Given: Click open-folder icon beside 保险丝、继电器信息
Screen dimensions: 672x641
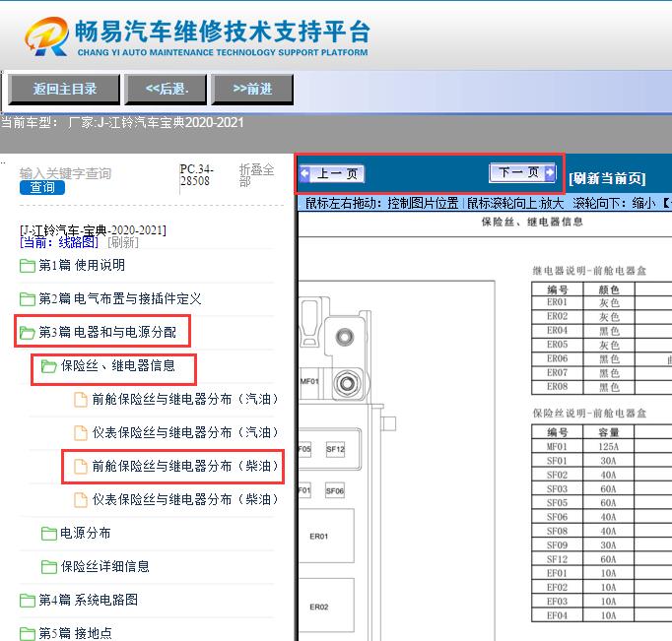Looking at the screenshot, I should pyautogui.click(x=49, y=366).
